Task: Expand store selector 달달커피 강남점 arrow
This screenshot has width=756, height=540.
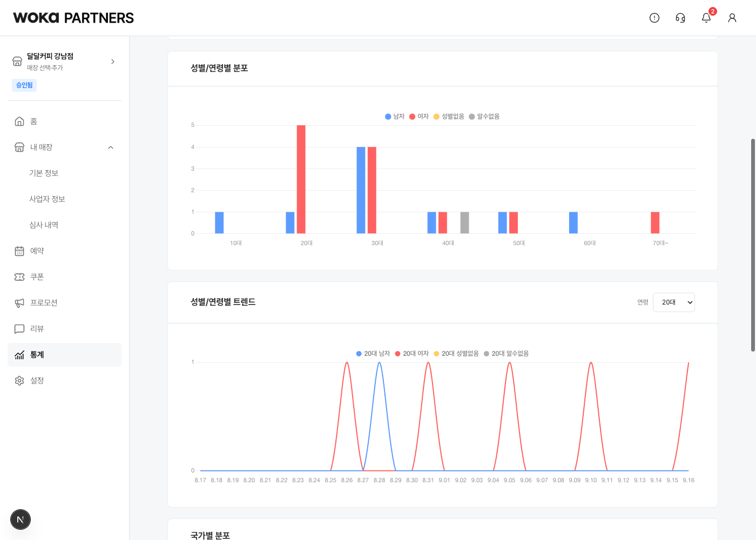Action: (113, 62)
